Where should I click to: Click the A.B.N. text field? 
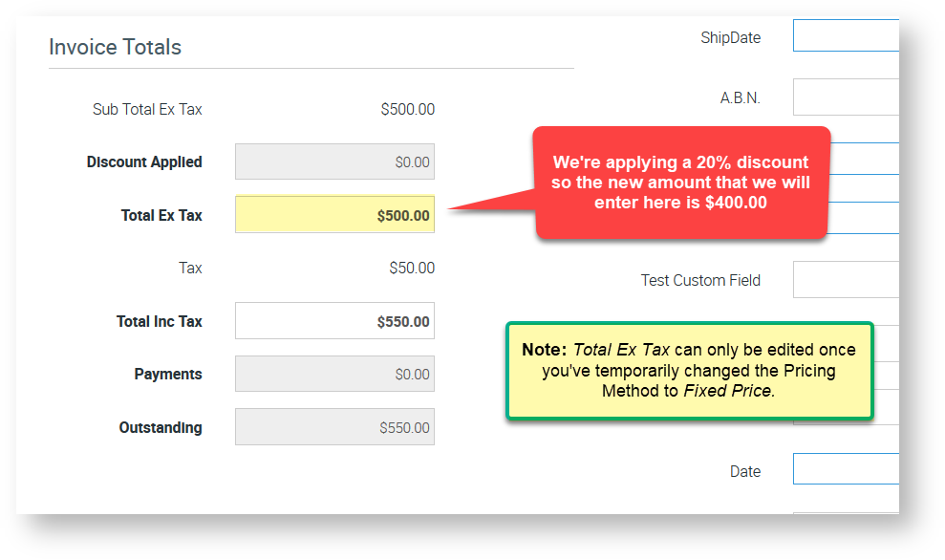pos(846,97)
